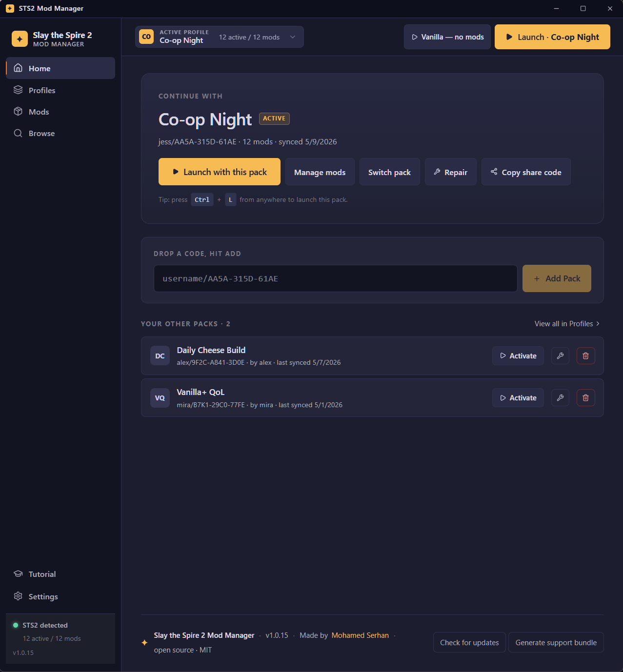
Task: Minimize the STS2 Mod Manager window
Action: [557, 8]
